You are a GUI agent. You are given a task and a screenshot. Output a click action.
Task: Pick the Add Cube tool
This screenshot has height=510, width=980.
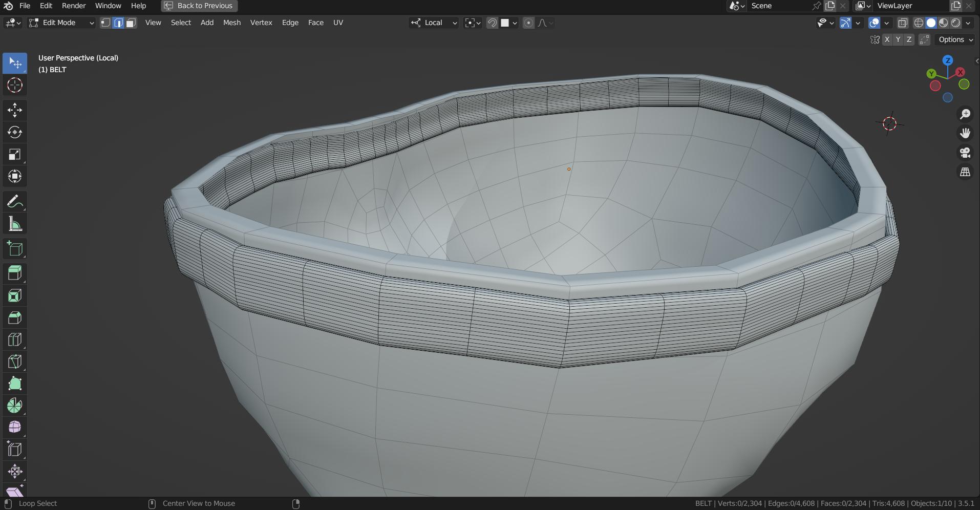click(15, 249)
